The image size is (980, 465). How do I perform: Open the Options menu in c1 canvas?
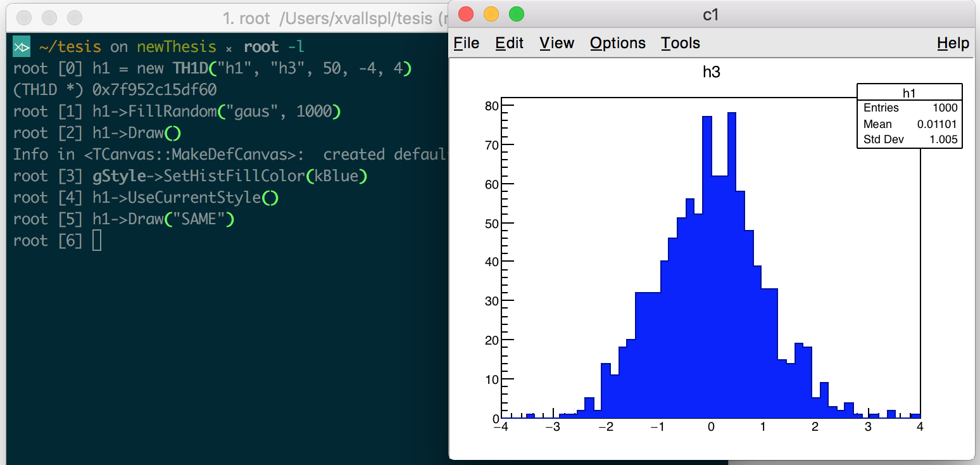618,43
